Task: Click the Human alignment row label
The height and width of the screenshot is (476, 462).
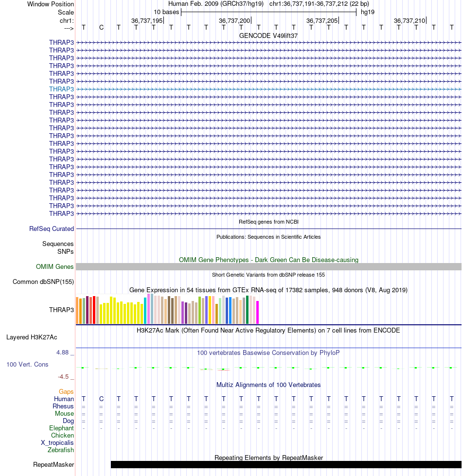Action: 64,399
